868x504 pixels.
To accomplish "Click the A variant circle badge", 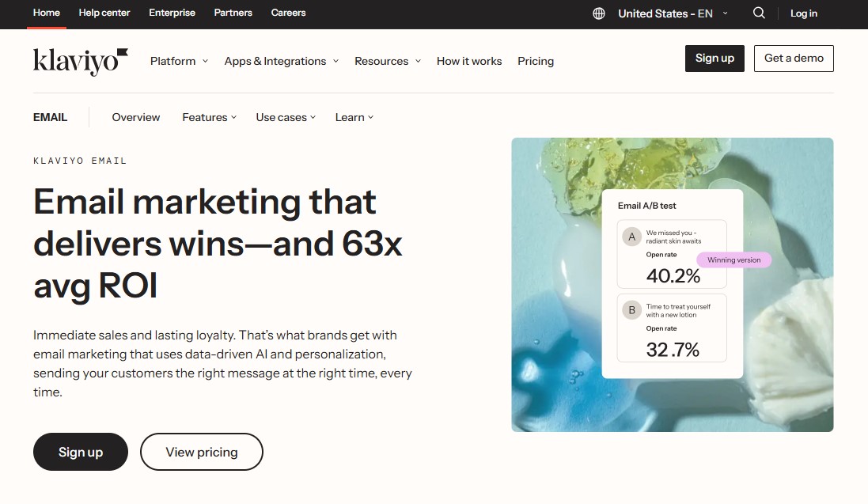I will pyautogui.click(x=631, y=237).
